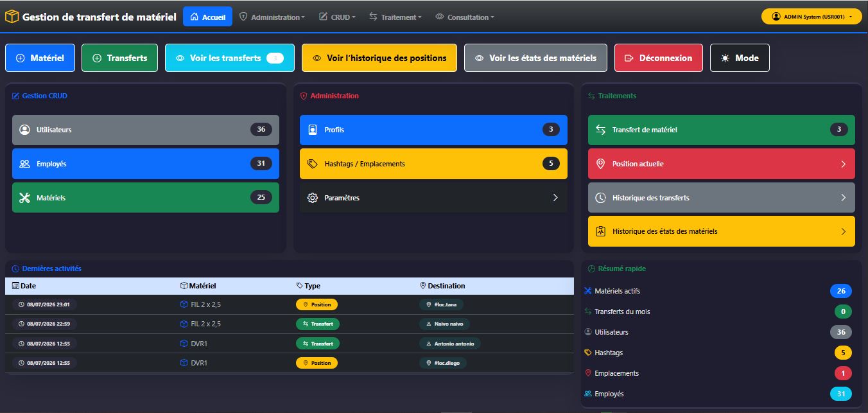Screen dimensions: 868x413
Task: Click the green Transfert badge for Naivo naivo row
Action: pyautogui.click(x=318, y=324)
